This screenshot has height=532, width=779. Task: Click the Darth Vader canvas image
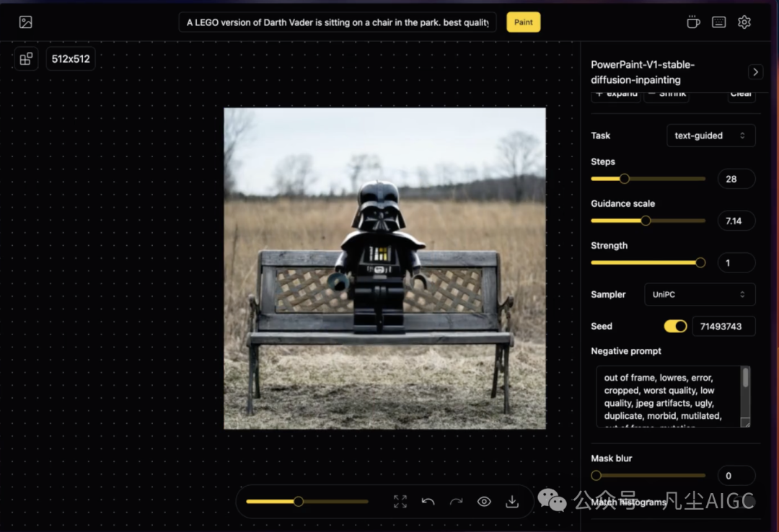pos(384,268)
